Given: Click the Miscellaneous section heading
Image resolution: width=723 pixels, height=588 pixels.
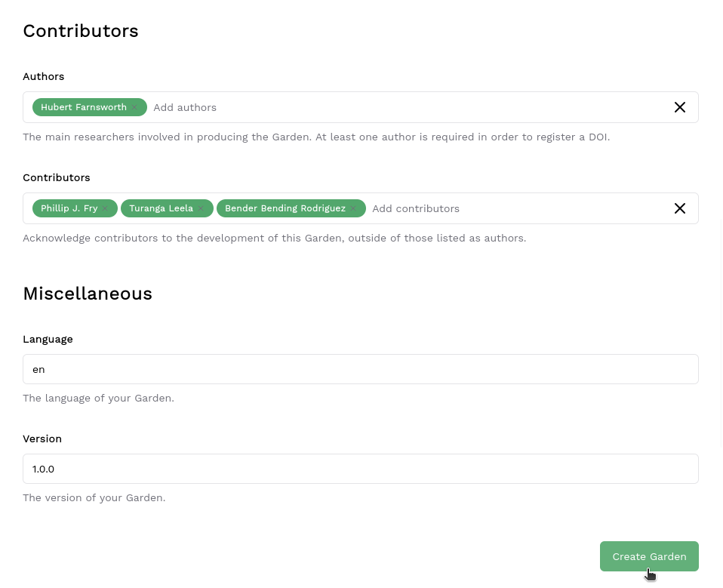Looking at the screenshot, I should (88, 294).
